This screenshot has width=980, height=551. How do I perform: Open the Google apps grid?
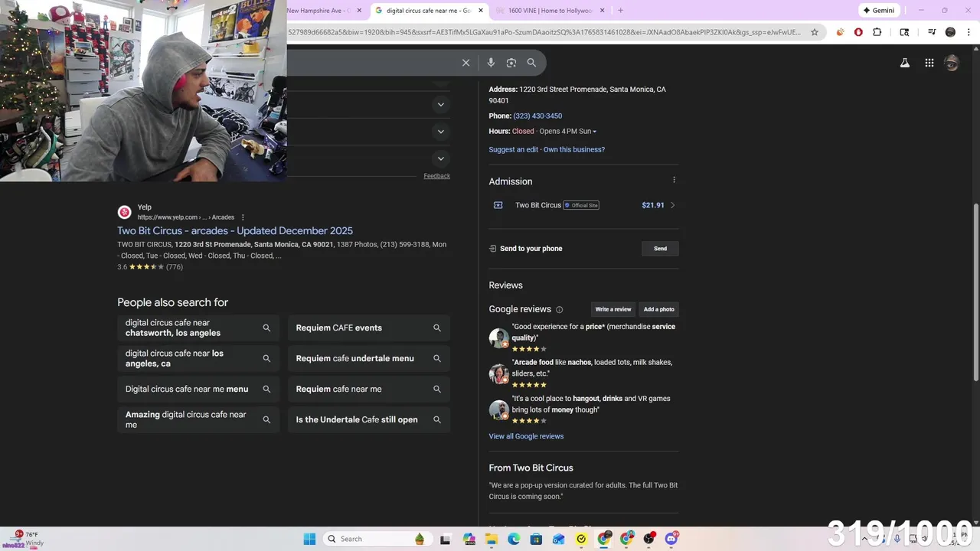point(929,64)
